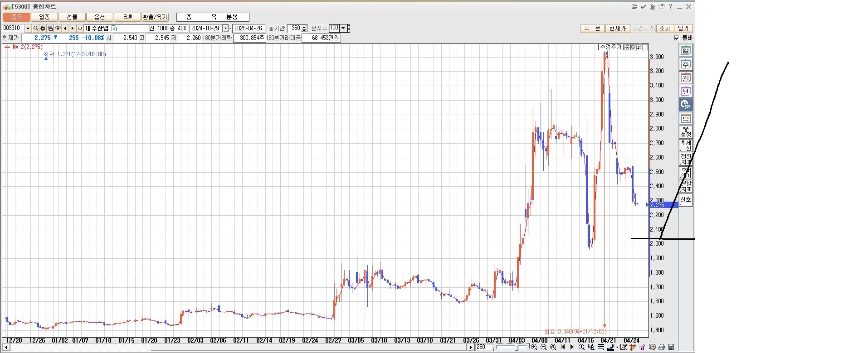The height and width of the screenshot is (353, 868).
Task: Toggle the small checkbox next to 수정주가 icons
Action: pos(645,47)
